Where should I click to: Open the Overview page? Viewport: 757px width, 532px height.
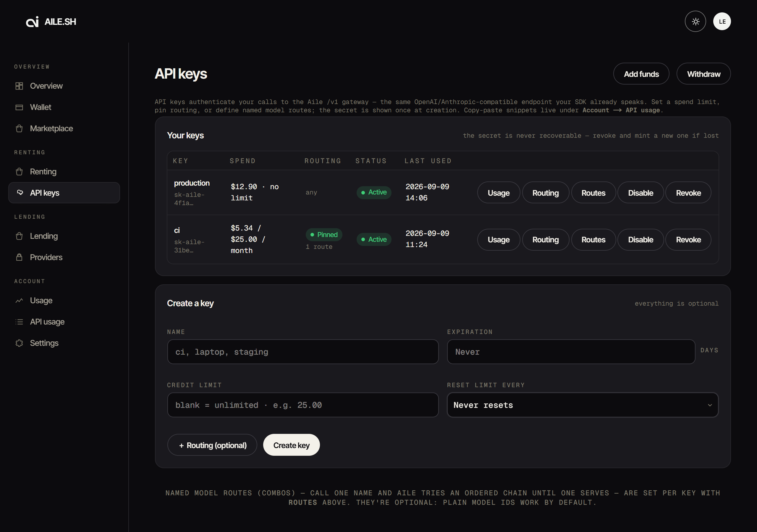(64, 86)
